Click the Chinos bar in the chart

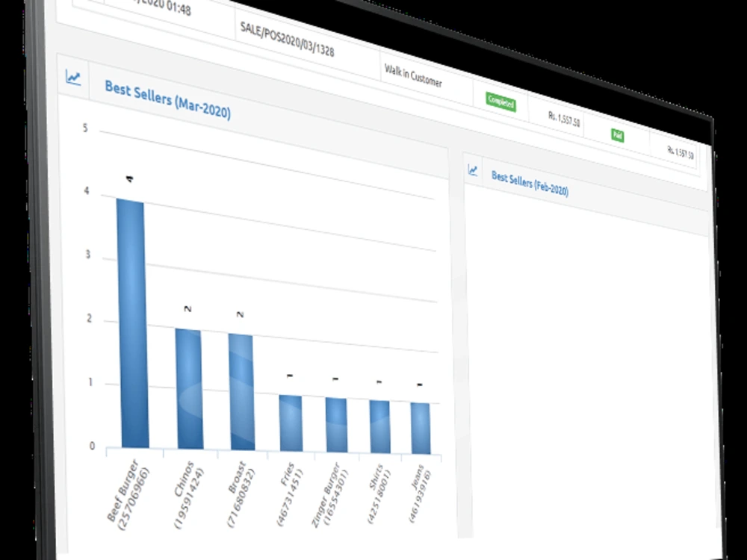click(189, 389)
